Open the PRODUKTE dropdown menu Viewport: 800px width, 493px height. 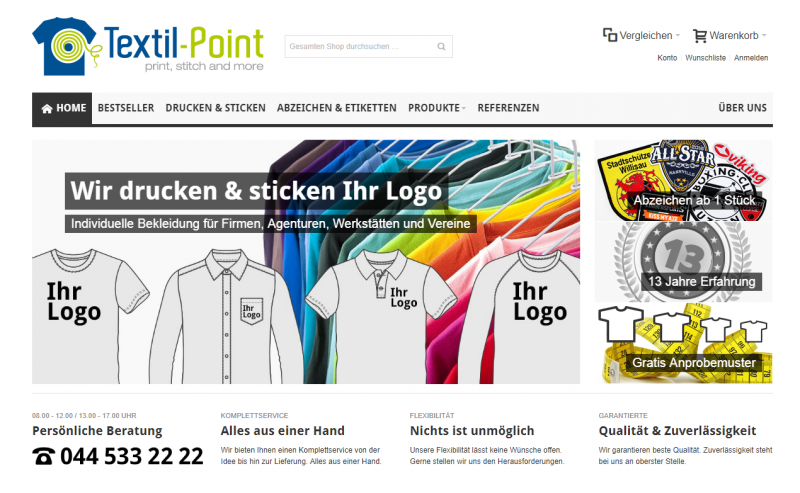[437, 108]
